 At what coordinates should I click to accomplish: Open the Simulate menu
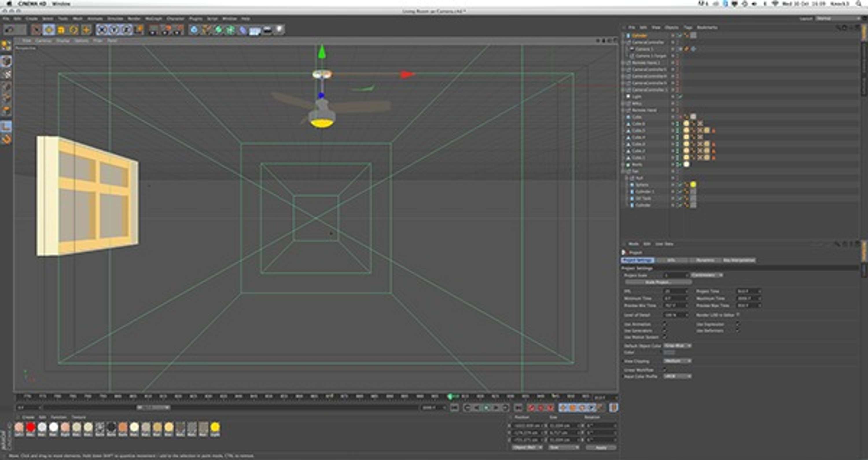[115, 19]
